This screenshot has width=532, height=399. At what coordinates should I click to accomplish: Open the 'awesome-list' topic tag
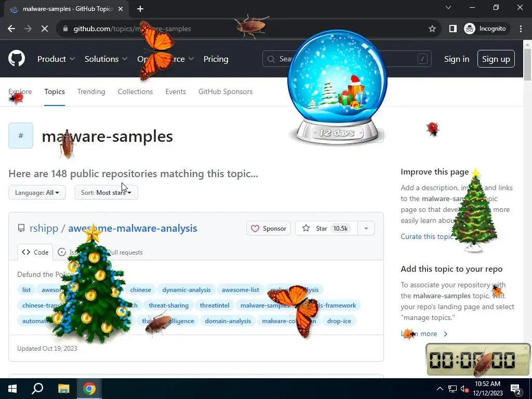coord(240,290)
